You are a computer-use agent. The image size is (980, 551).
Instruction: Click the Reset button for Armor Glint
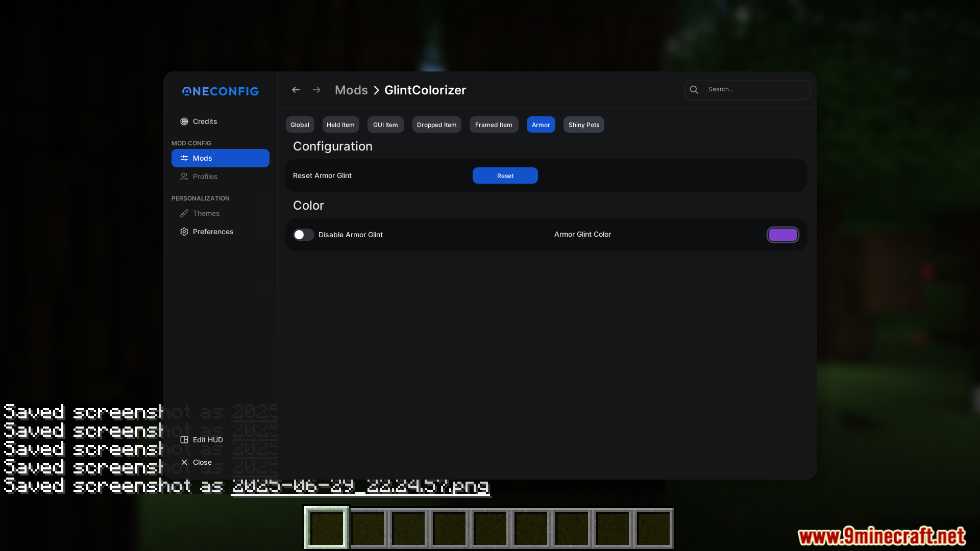[x=505, y=176]
